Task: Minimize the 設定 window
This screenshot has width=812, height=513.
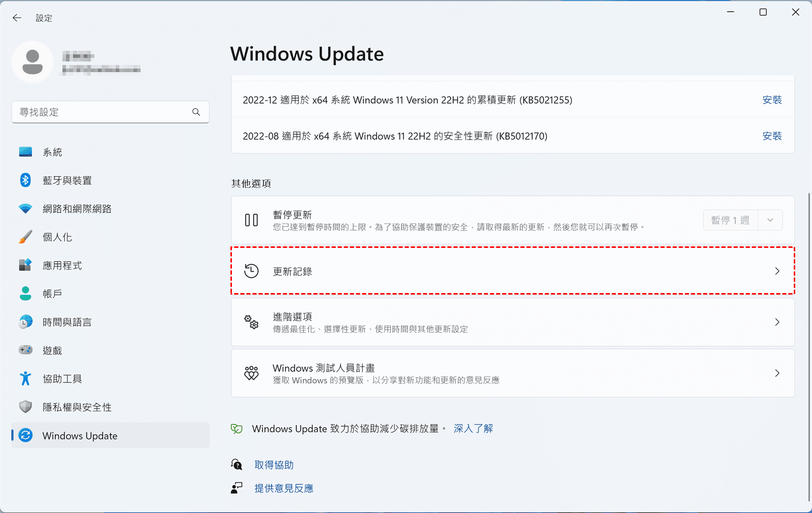Action: (731, 12)
